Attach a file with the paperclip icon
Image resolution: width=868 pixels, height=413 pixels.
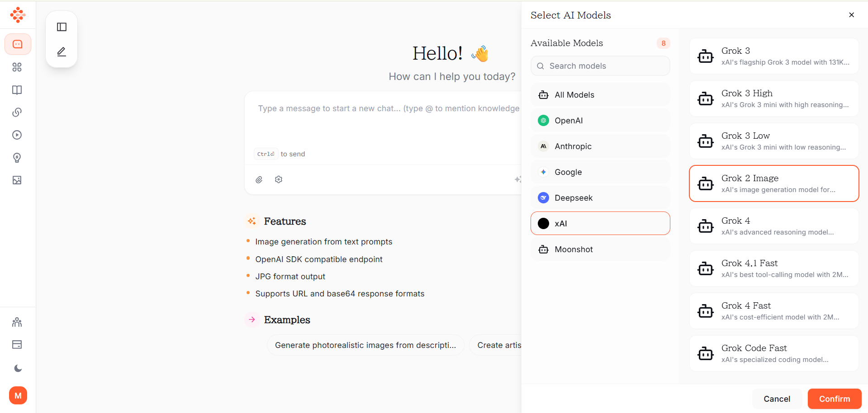point(259,180)
